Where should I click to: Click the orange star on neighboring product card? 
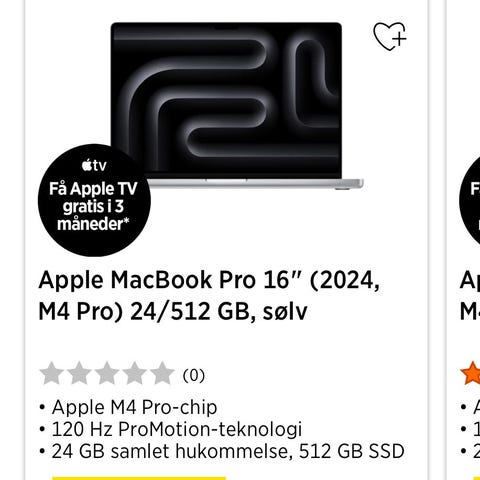point(470,373)
